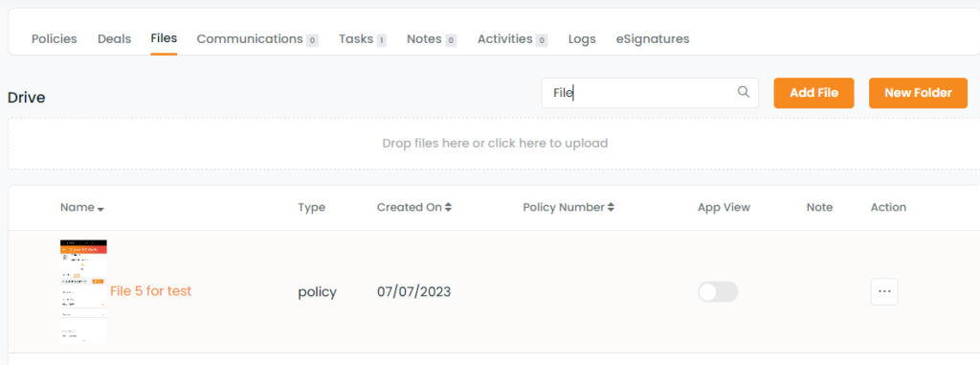
Task: Switch to the Deals tab
Action: pyautogui.click(x=115, y=39)
